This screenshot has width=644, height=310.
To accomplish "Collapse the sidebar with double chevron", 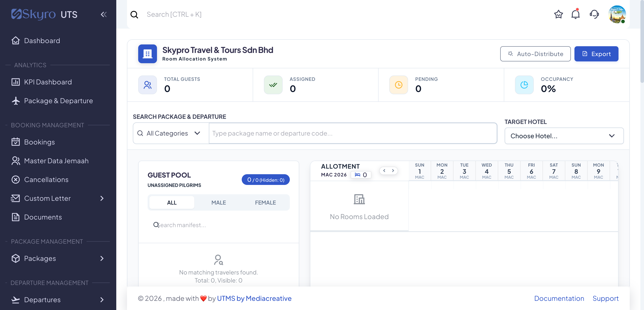I will tap(104, 15).
